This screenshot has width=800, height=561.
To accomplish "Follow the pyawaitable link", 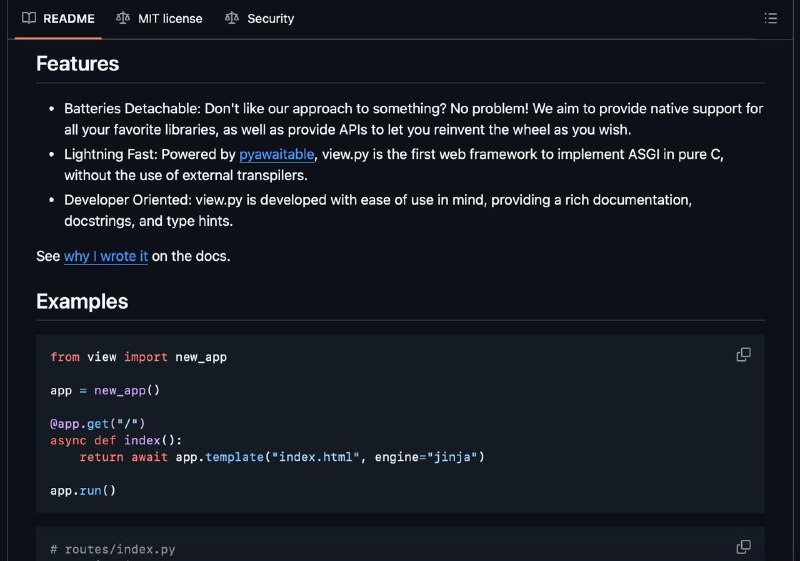I will click(277, 154).
